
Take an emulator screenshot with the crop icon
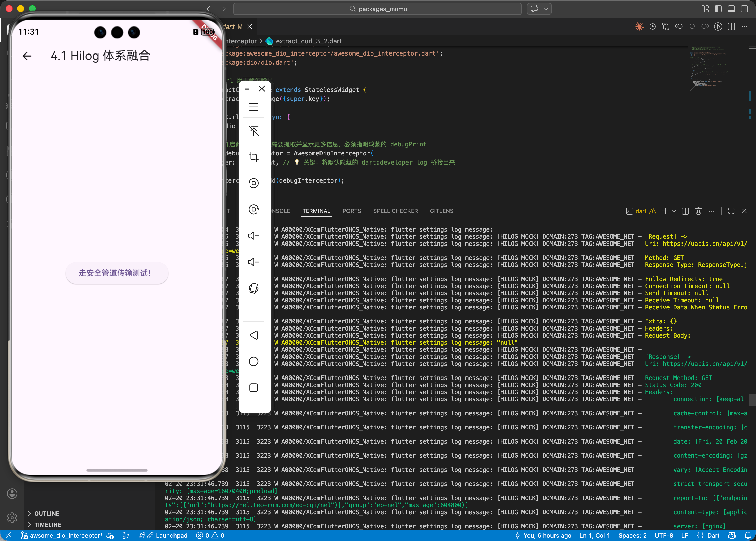pos(254,157)
